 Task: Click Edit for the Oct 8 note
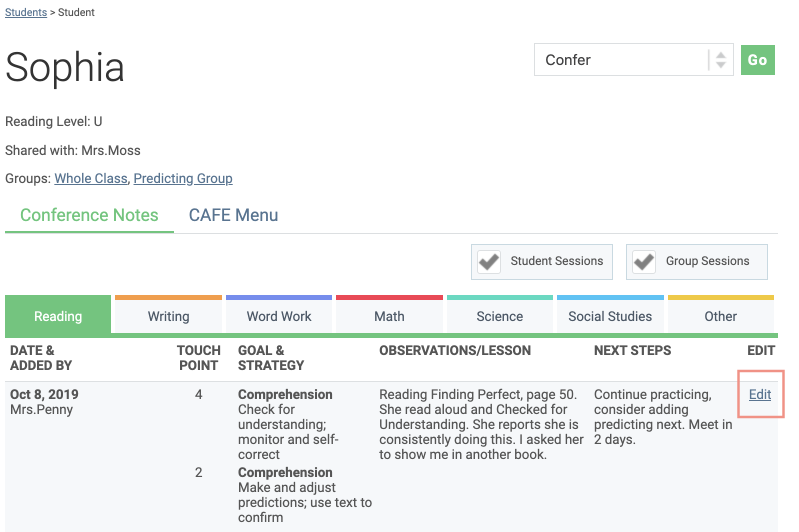coord(760,394)
